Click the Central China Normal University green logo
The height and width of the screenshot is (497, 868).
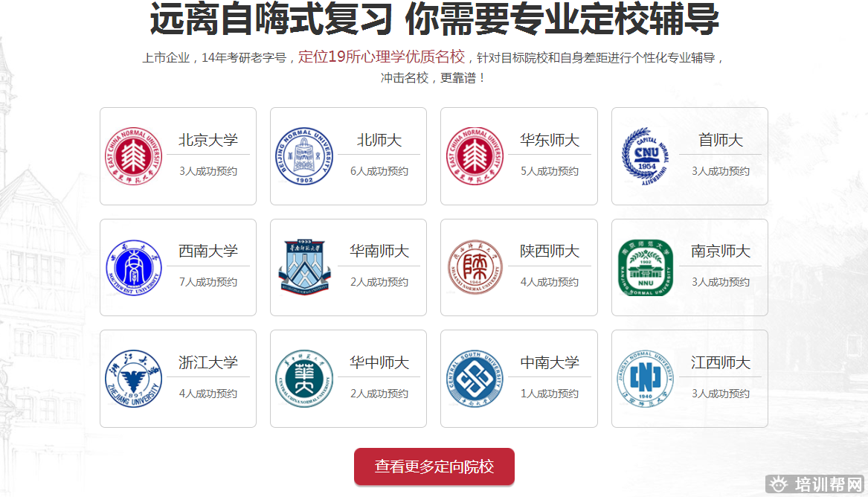click(x=303, y=379)
